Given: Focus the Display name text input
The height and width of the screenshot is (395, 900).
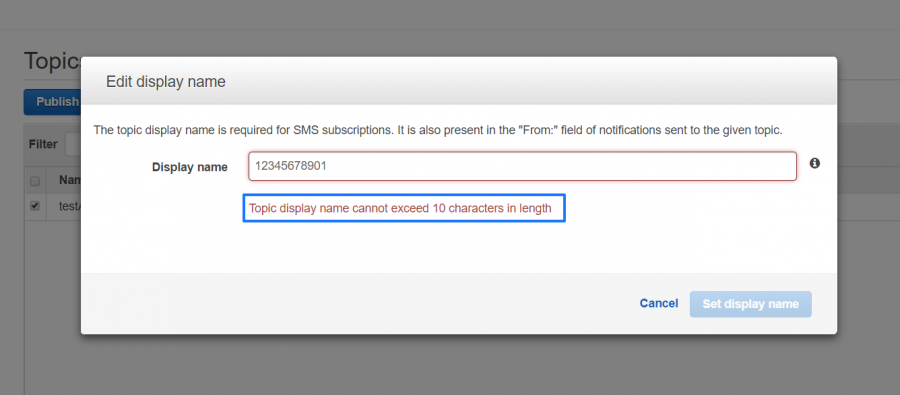Looking at the screenshot, I should click(522, 166).
